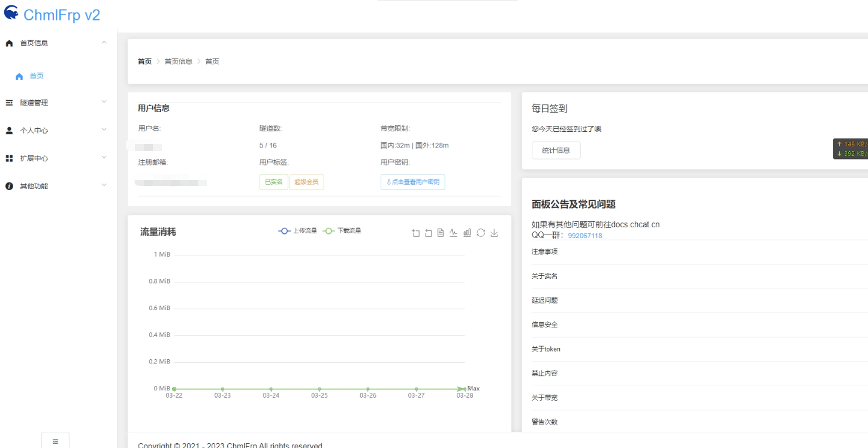
Task: Switch traffic chart to bar chart icon
Action: 467,233
